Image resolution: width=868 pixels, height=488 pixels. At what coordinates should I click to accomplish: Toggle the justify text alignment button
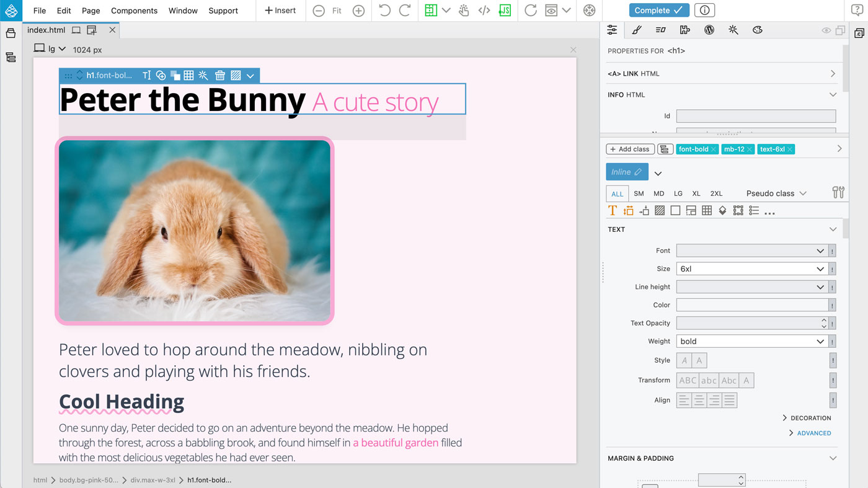point(729,401)
